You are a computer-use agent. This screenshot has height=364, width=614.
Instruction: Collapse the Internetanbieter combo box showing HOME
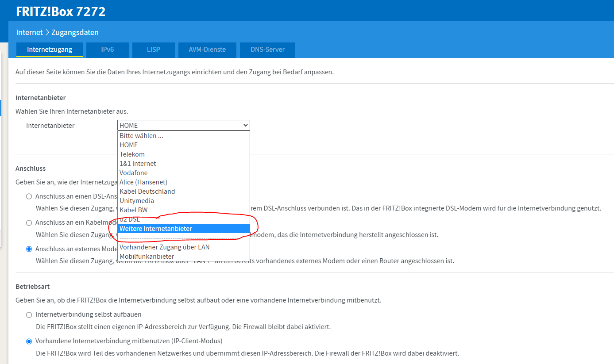pyautogui.click(x=184, y=125)
